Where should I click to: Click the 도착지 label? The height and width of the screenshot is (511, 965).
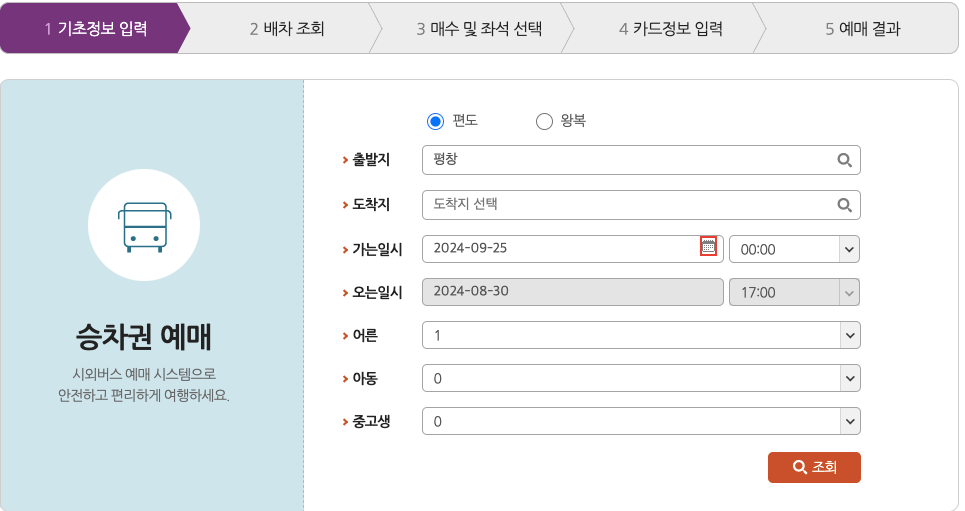pos(371,205)
